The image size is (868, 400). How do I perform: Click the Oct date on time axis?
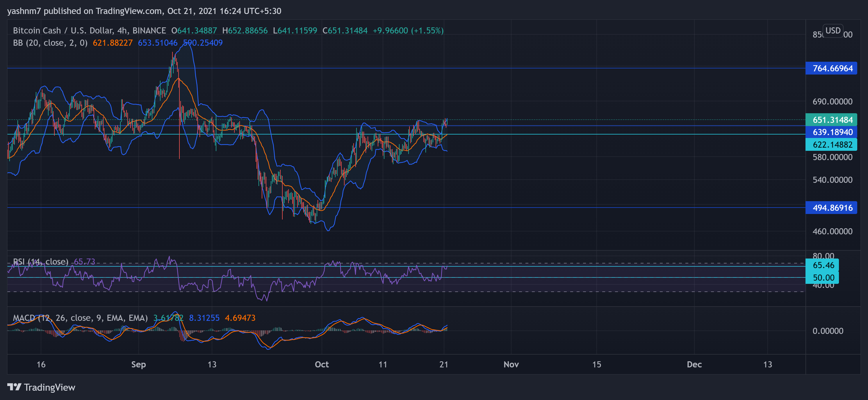[321, 364]
